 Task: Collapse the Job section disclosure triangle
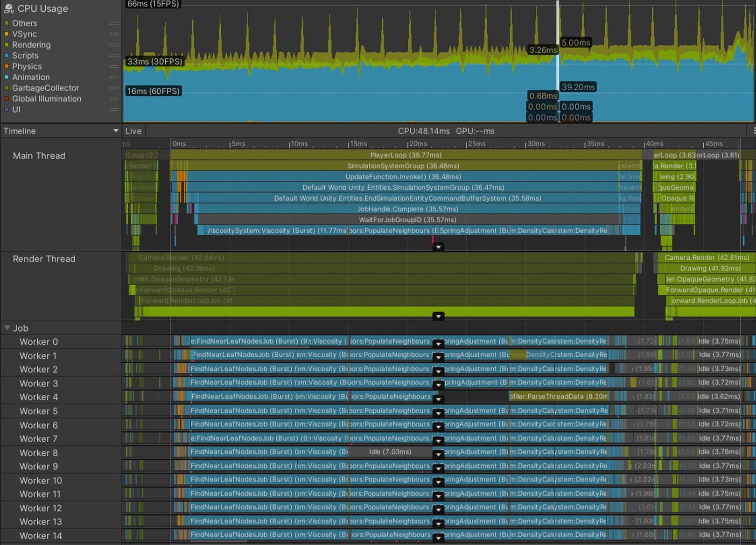(7, 328)
